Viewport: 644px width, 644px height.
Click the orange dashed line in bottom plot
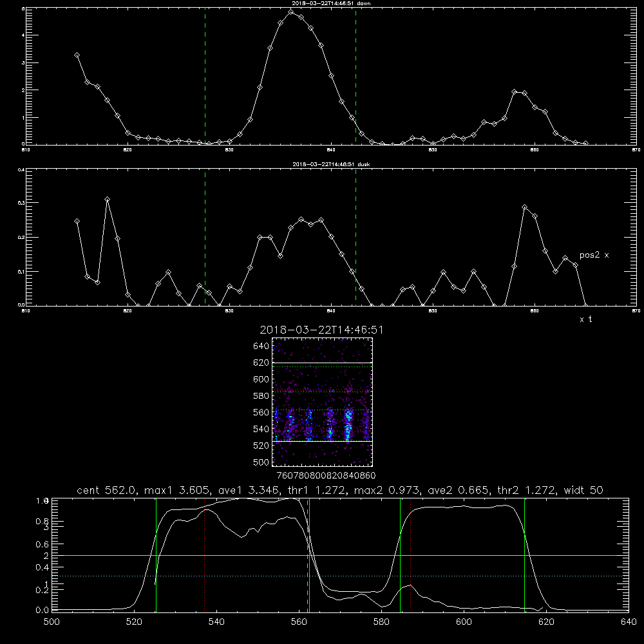tap(307, 555)
